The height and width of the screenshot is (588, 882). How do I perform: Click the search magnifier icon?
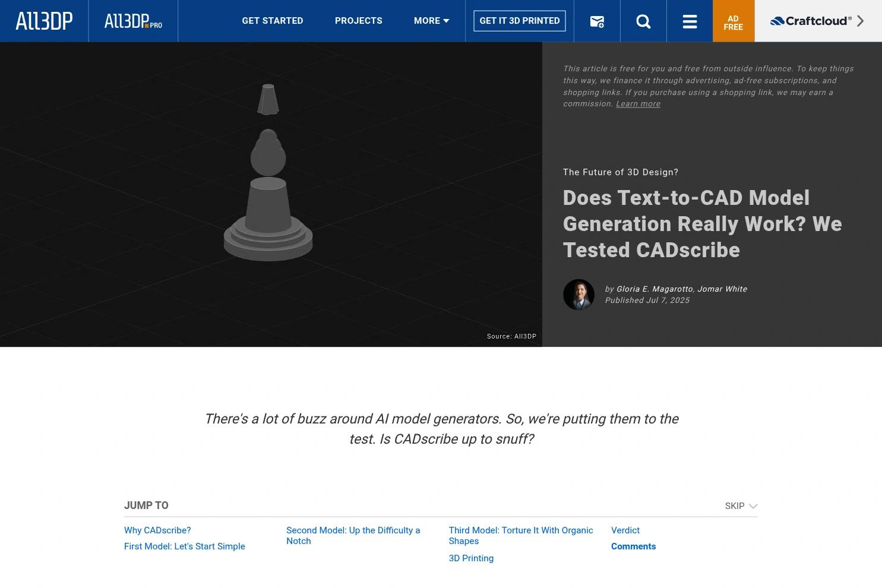[x=643, y=21]
